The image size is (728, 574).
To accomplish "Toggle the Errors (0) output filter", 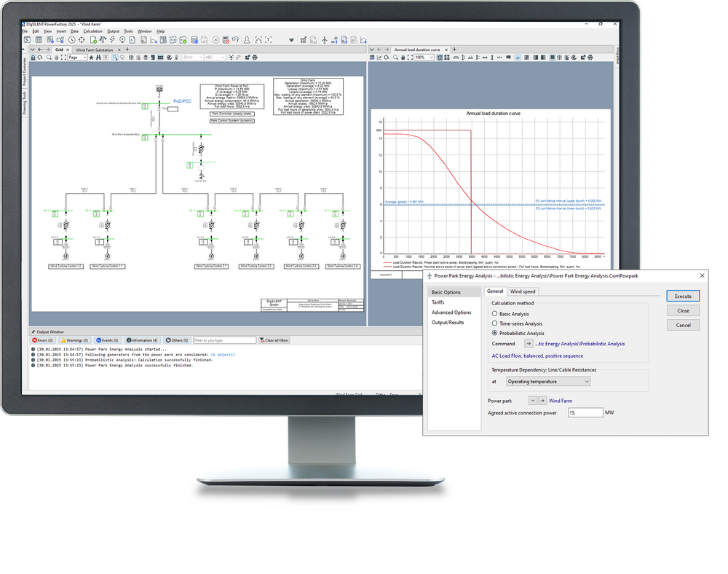I will (42, 340).
